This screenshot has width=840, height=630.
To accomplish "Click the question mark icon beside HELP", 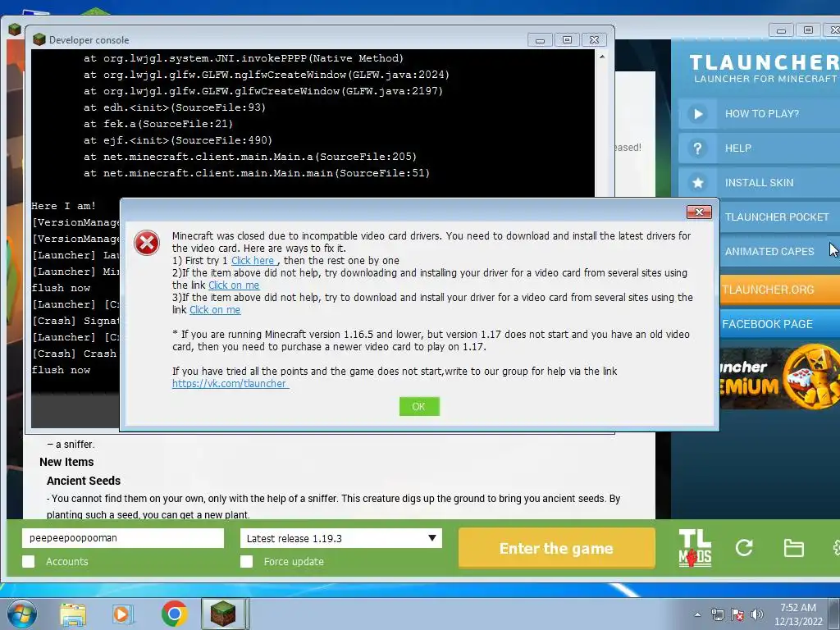I will pos(697,148).
